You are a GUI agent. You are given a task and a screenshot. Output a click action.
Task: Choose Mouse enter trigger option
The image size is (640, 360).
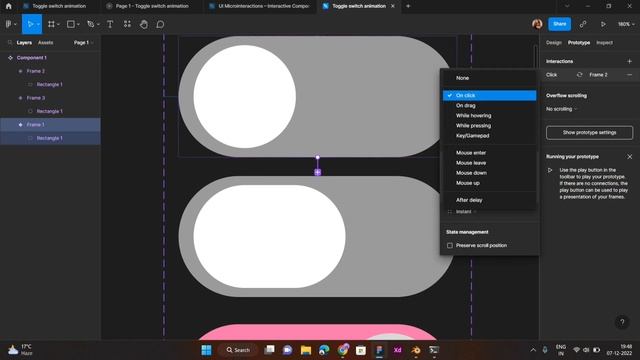489,153
